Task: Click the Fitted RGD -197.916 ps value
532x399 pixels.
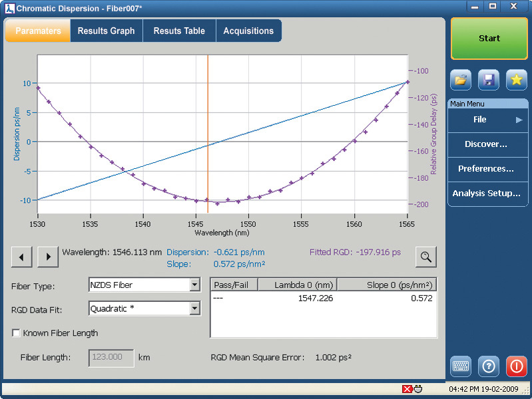Action: coord(378,252)
